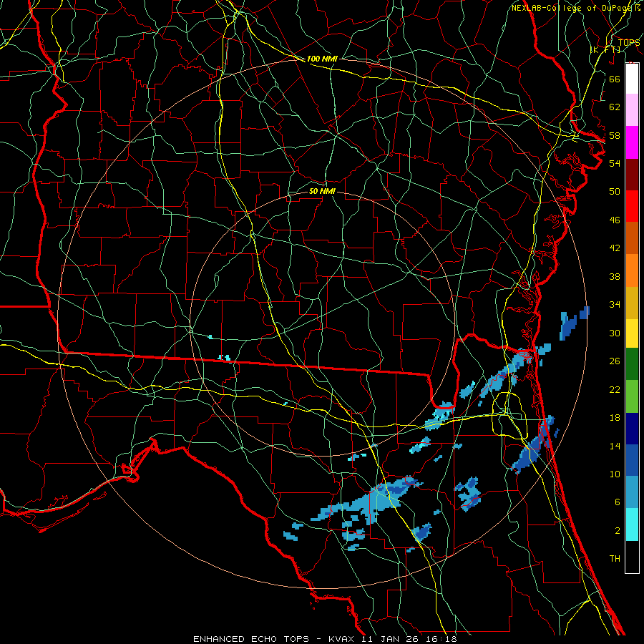Select the light green legend swatch

click(632, 396)
